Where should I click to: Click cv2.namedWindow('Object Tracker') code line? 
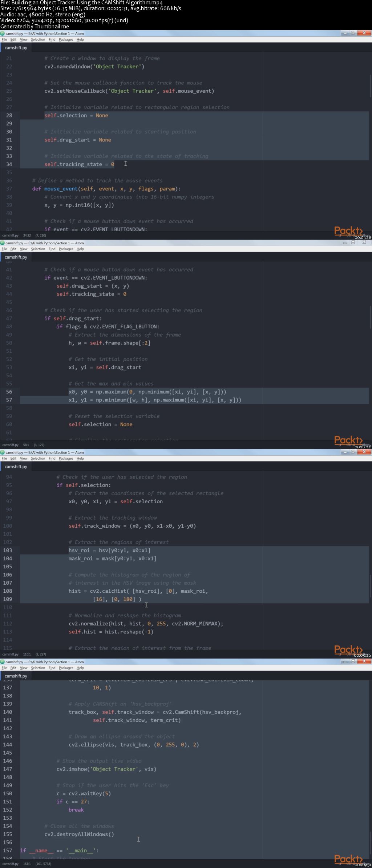pos(94,67)
